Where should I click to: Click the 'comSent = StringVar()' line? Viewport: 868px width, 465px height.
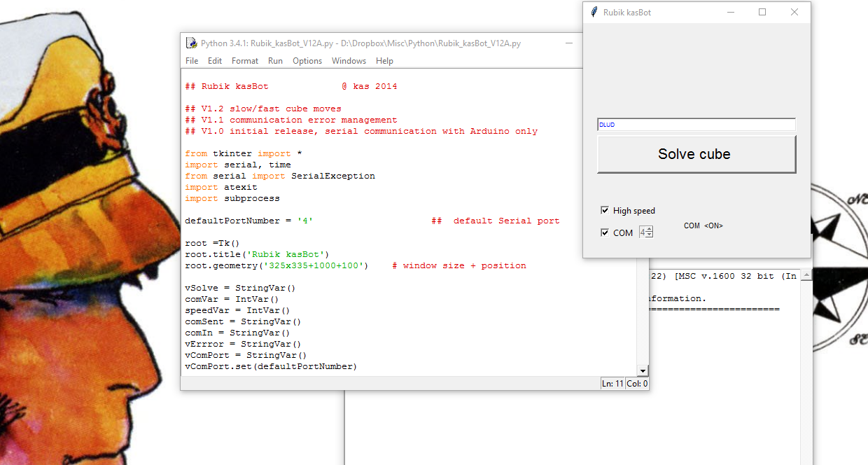(244, 321)
